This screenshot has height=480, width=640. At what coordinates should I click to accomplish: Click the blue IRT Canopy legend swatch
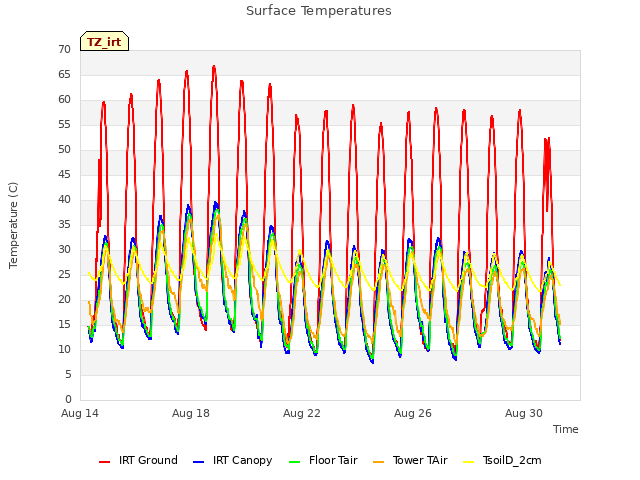click(198, 462)
